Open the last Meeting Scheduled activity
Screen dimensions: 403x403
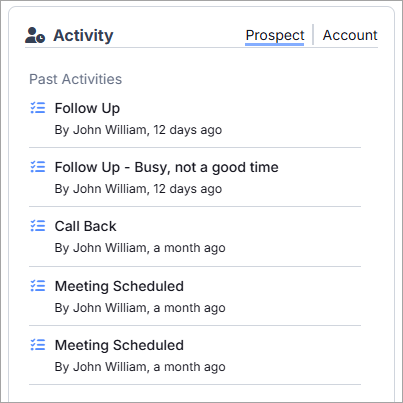point(119,345)
